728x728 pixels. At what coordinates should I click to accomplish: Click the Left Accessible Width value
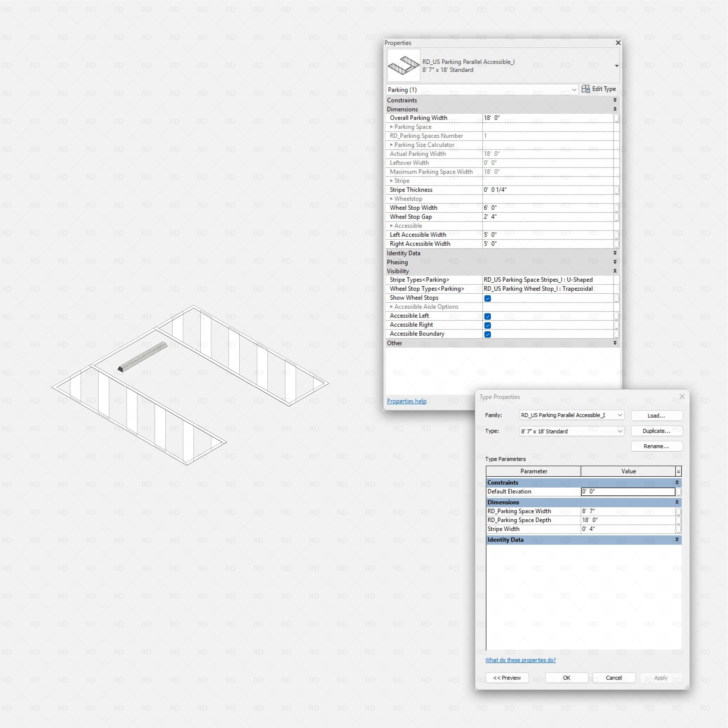[548, 235]
